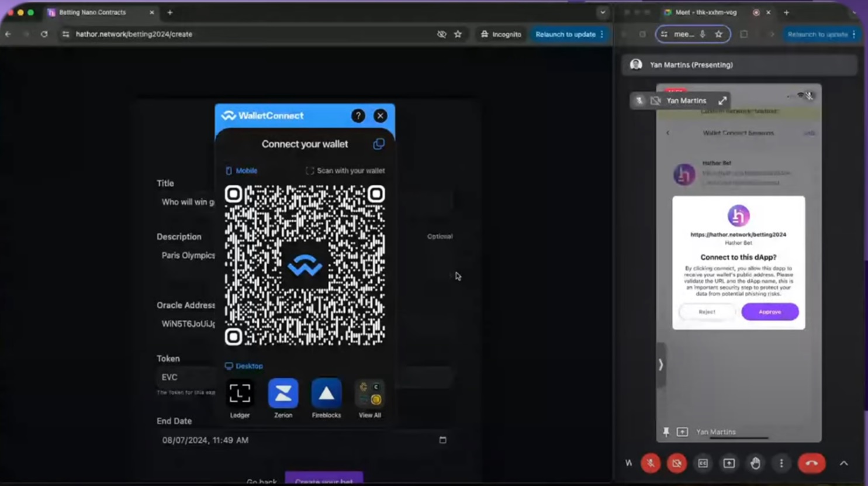Leave the Meet call
Screen dimensions: 868x486
812,463
